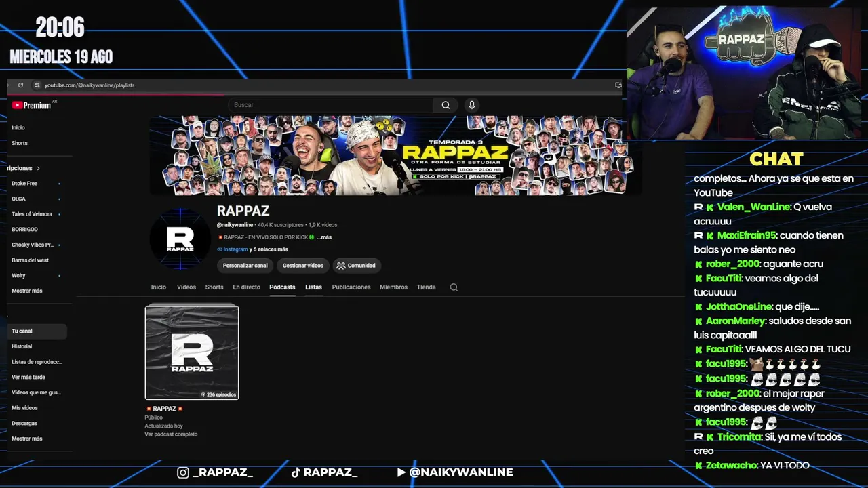868x488 pixels.
Task: Click Ver pódcast completo link
Action: 171,434
